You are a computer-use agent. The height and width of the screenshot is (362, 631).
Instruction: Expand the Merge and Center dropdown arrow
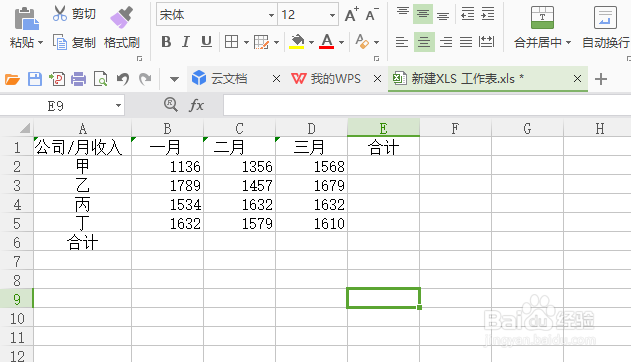click(568, 42)
